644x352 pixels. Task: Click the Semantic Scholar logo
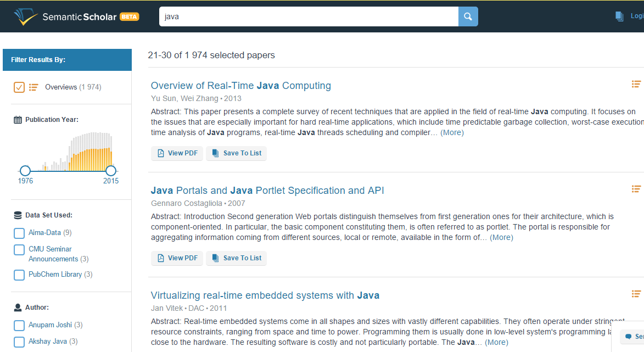point(77,16)
